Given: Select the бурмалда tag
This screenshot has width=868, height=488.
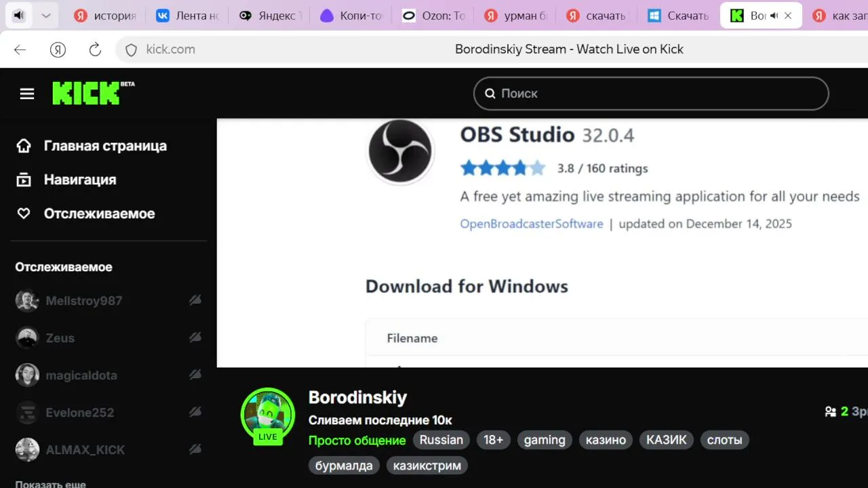Looking at the screenshot, I should 344,466.
